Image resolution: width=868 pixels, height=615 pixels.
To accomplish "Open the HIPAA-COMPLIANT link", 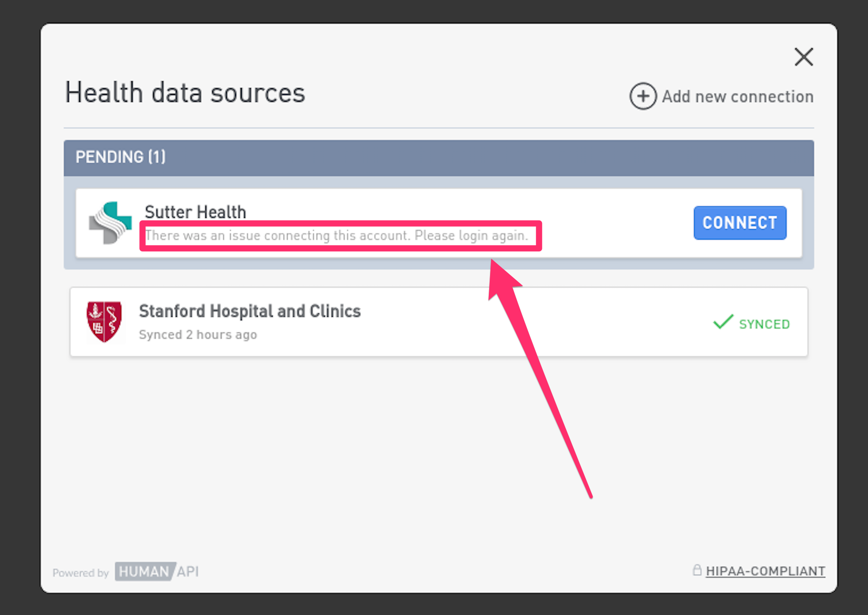I will (765, 571).
